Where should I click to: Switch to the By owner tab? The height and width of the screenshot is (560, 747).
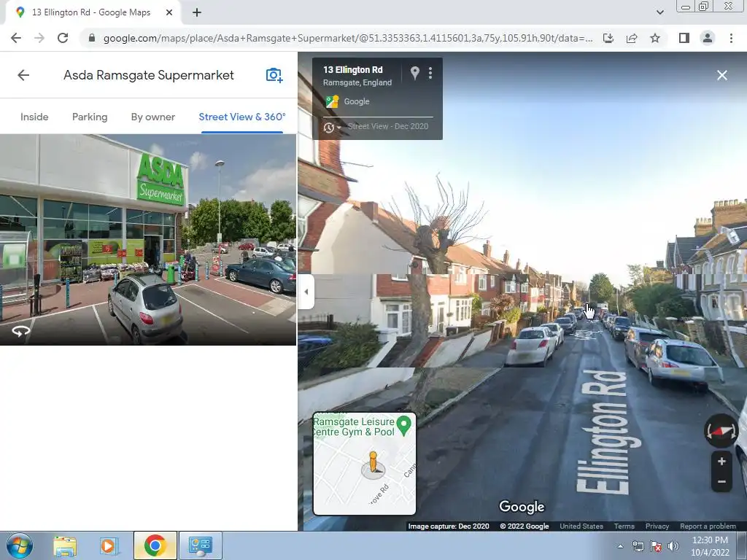153,117
